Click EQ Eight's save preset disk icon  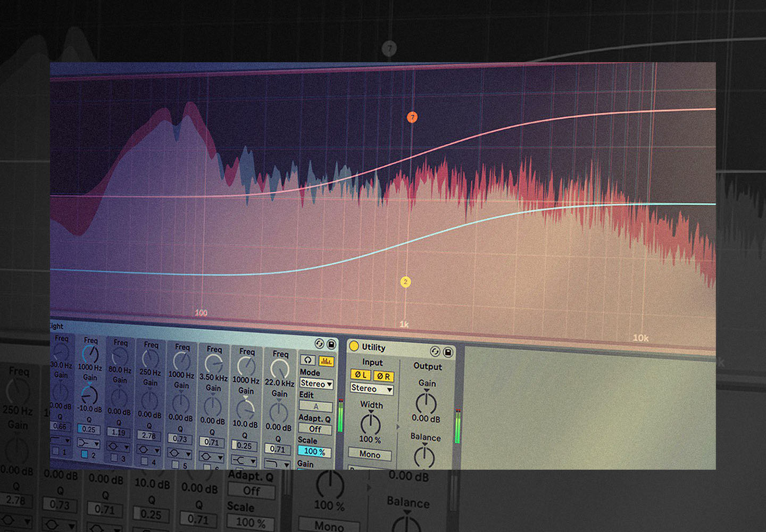pyautogui.click(x=331, y=344)
